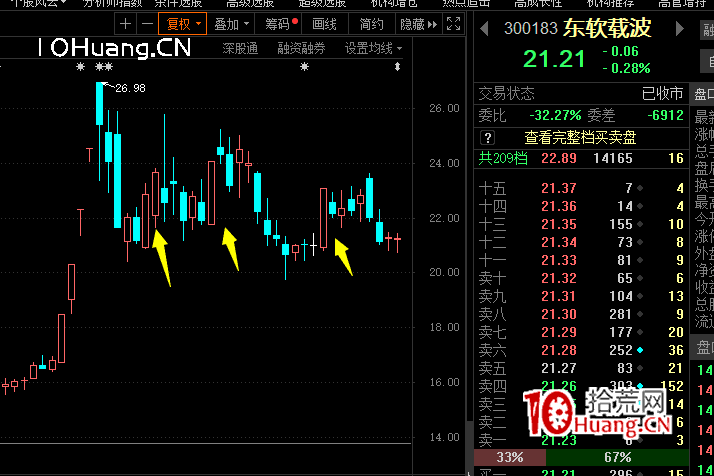The width and height of the screenshot is (714, 476).
Task: Click the green 67% ratio bar
Action: (x=617, y=457)
